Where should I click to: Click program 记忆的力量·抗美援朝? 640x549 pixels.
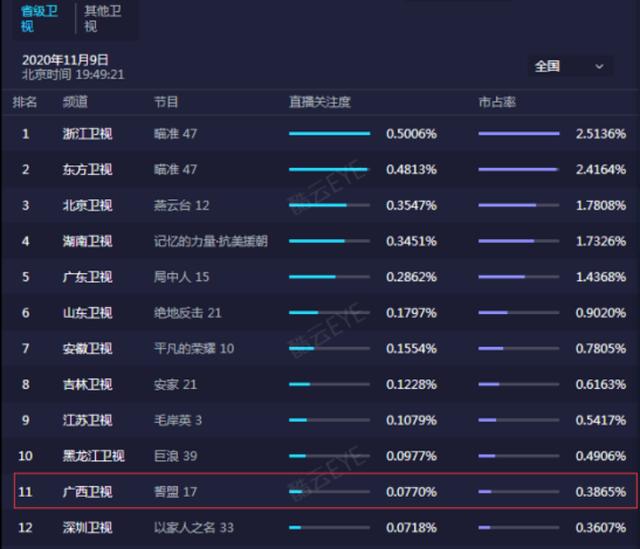tap(211, 241)
